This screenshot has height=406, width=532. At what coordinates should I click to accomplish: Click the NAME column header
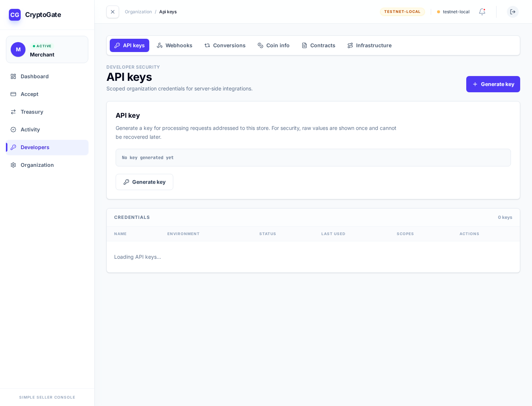(x=120, y=234)
